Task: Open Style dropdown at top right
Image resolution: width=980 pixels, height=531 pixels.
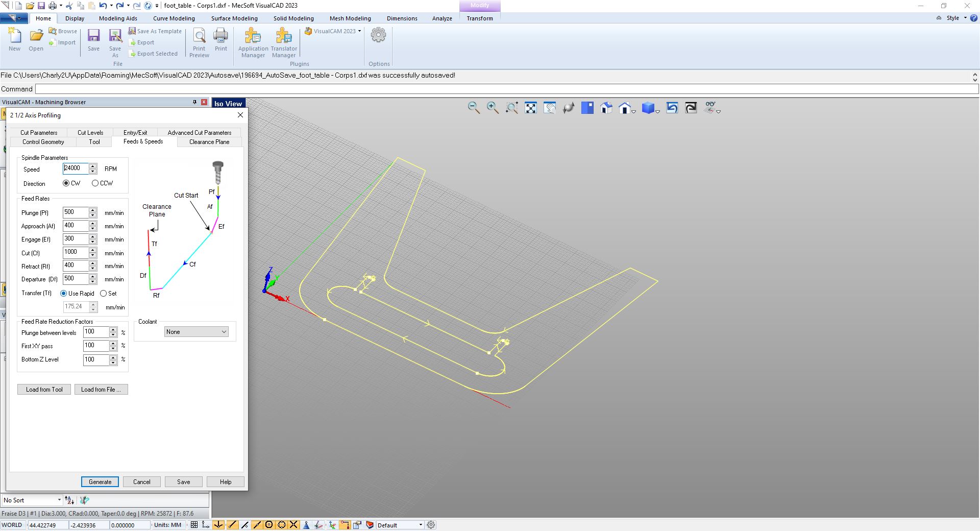Action: pos(956,18)
